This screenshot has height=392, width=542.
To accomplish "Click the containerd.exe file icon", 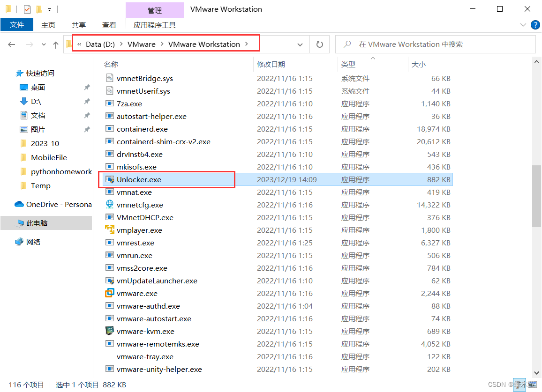I will (110, 129).
